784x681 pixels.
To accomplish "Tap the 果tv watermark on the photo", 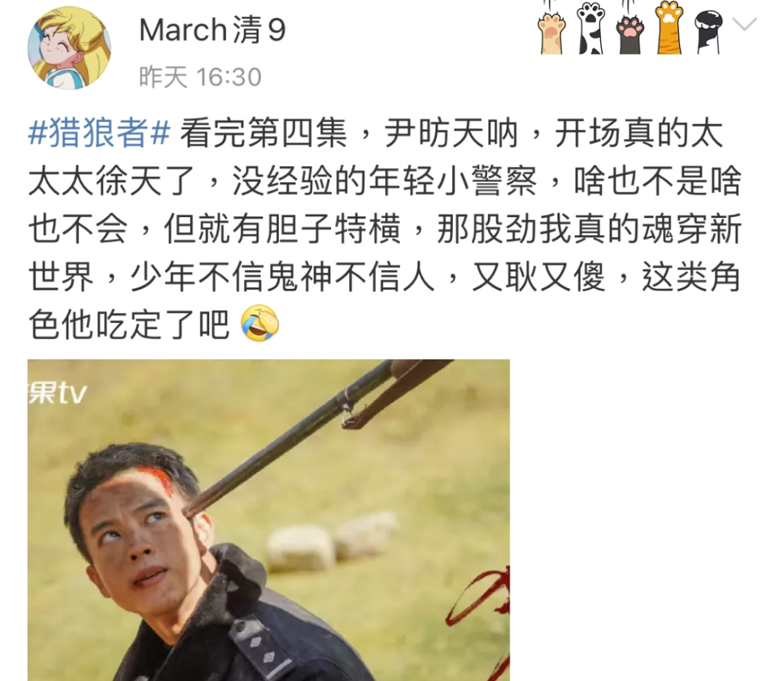I will tap(57, 392).
